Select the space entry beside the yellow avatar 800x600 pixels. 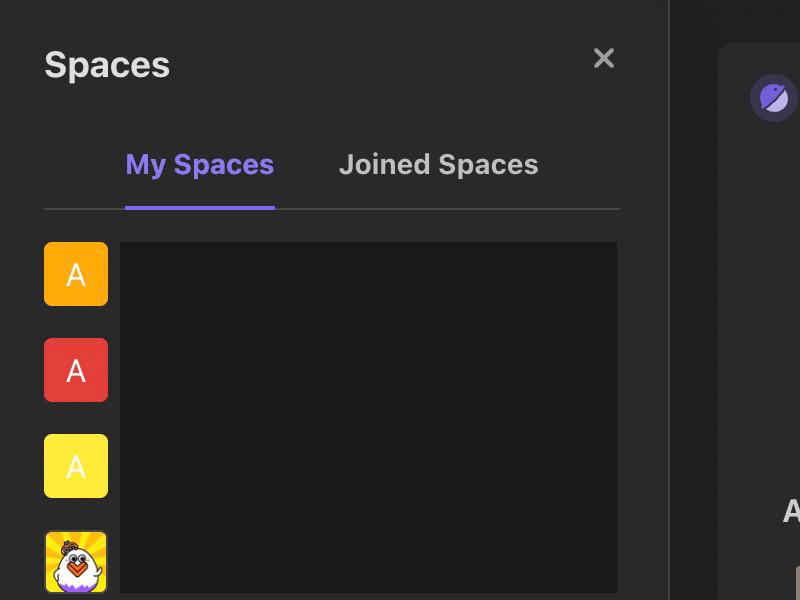[368, 466]
